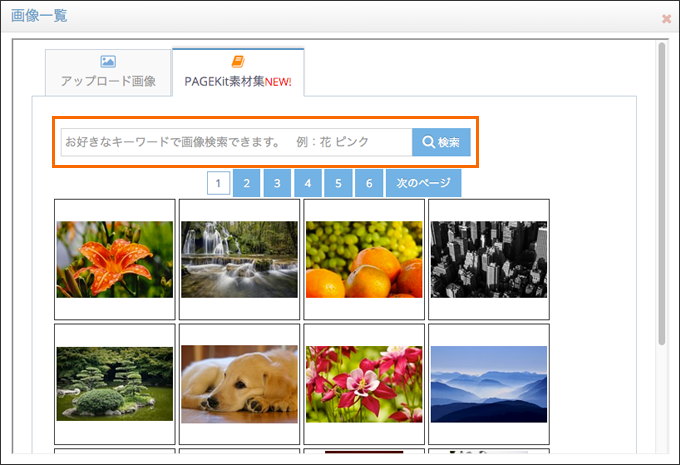Click the 次のページ button
The width and height of the screenshot is (680, 465).
click(424, 183)
